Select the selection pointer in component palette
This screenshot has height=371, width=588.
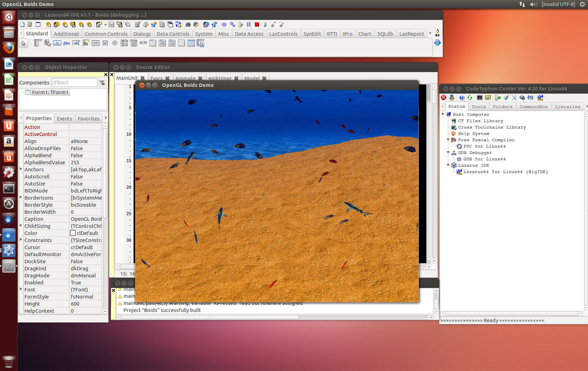click(23, 43)
